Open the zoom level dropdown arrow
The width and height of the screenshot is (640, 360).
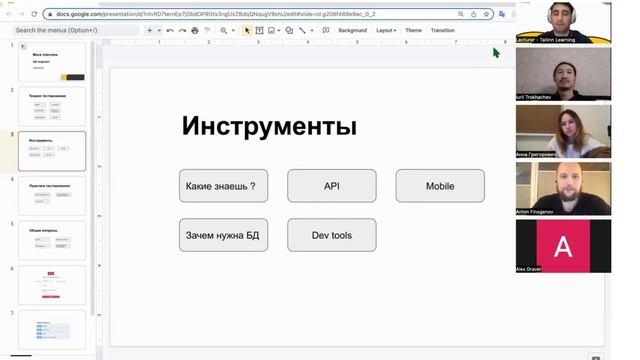point(233,30)
